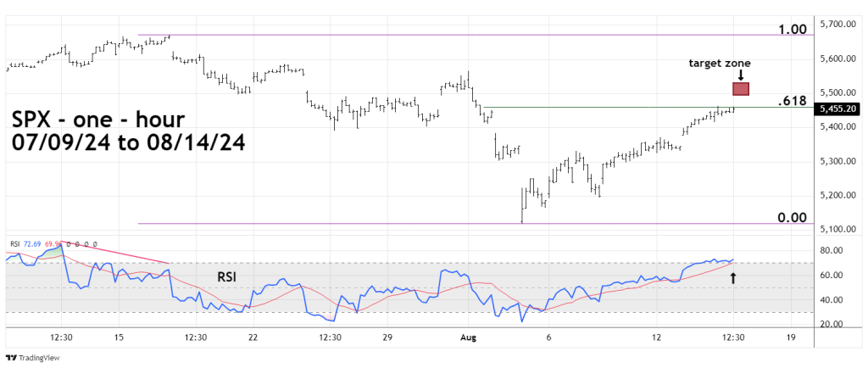Click the 19 date label on time axis
The height and width of the screenshot is (368, 868).
click(x=790, y=337)
